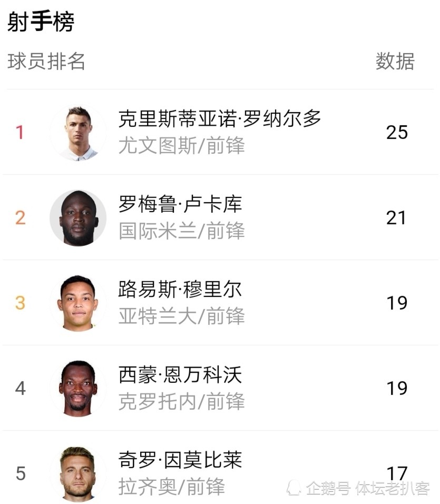Tap Simeon Nwankwo's player avatar
Screen dimensions: 440x504
78,388
